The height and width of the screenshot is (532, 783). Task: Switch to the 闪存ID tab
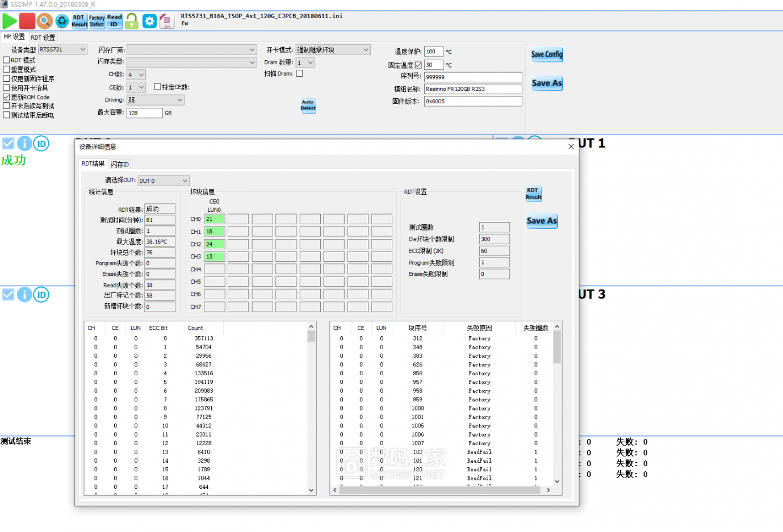tap(120, 164)
